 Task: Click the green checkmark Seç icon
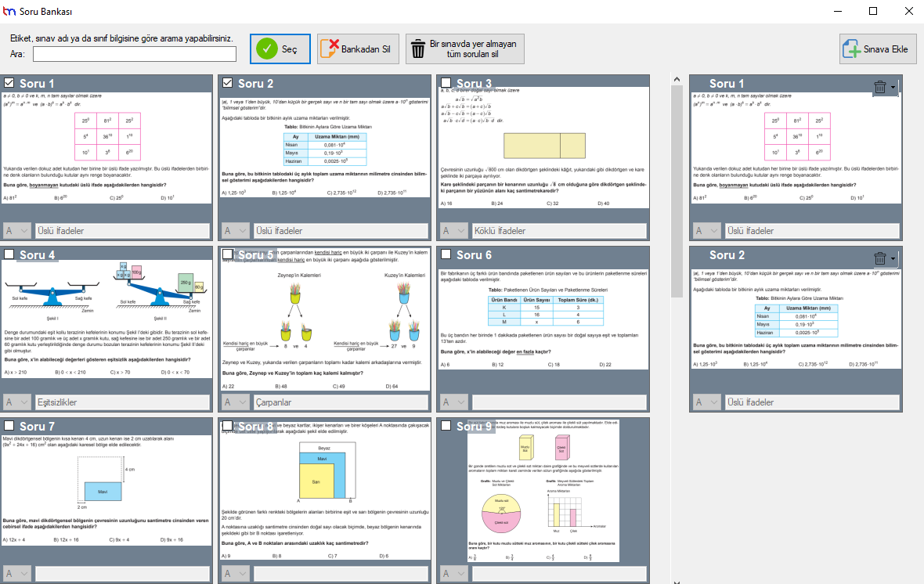click(x=267, y=49)
